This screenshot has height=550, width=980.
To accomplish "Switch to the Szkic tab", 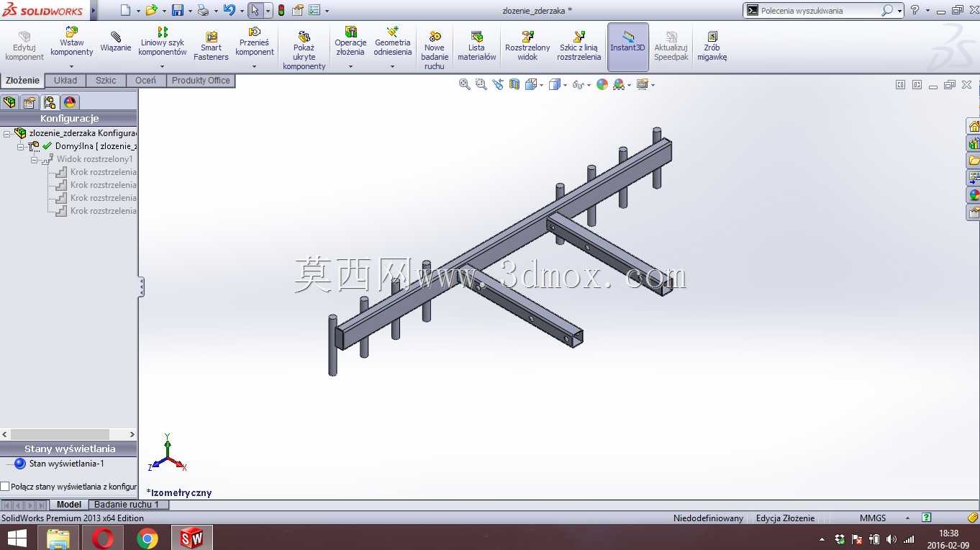I will 106,81.
